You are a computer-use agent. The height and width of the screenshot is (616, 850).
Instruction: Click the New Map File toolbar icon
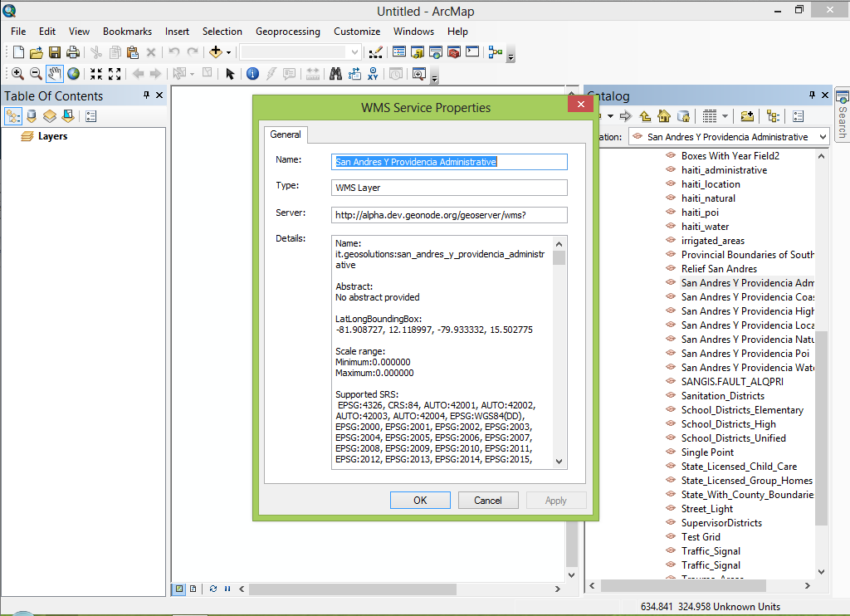point(18,52)
